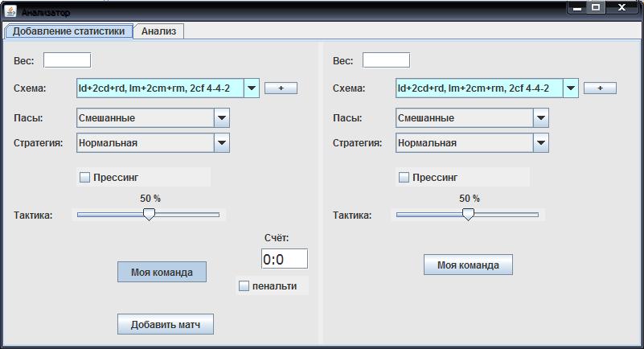Viewport: 644px width, 349px height.
Task: Click the plus button beside left Схема
Action: 281,88
